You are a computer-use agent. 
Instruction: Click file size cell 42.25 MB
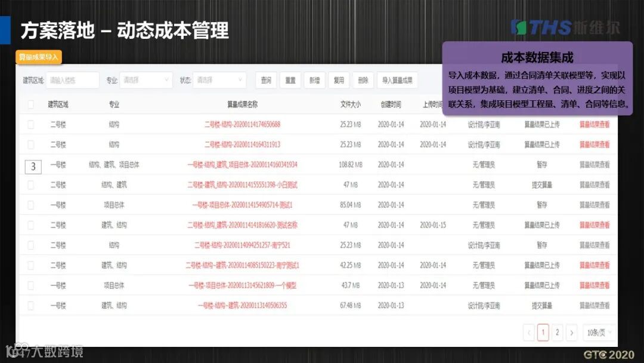click(x=351, y=265)
